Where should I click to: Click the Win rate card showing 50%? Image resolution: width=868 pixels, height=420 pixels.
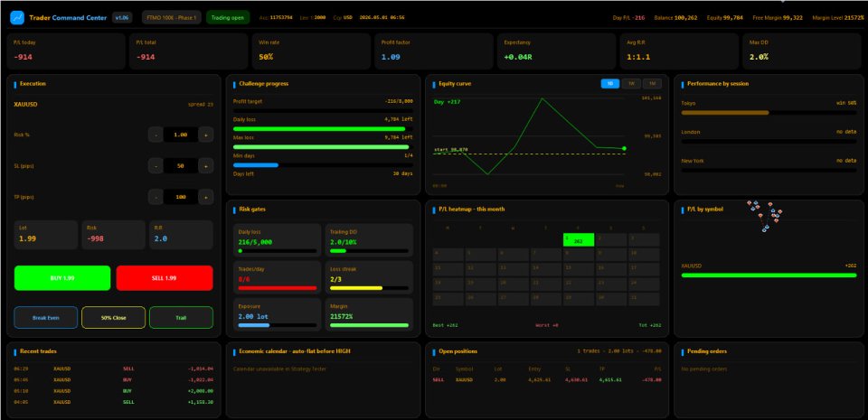(311, 51)
